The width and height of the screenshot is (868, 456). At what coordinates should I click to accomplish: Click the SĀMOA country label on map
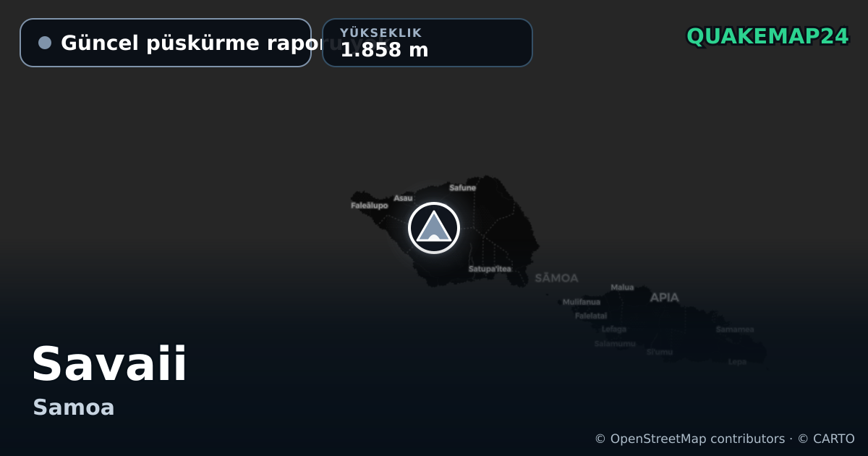[556, 278]
